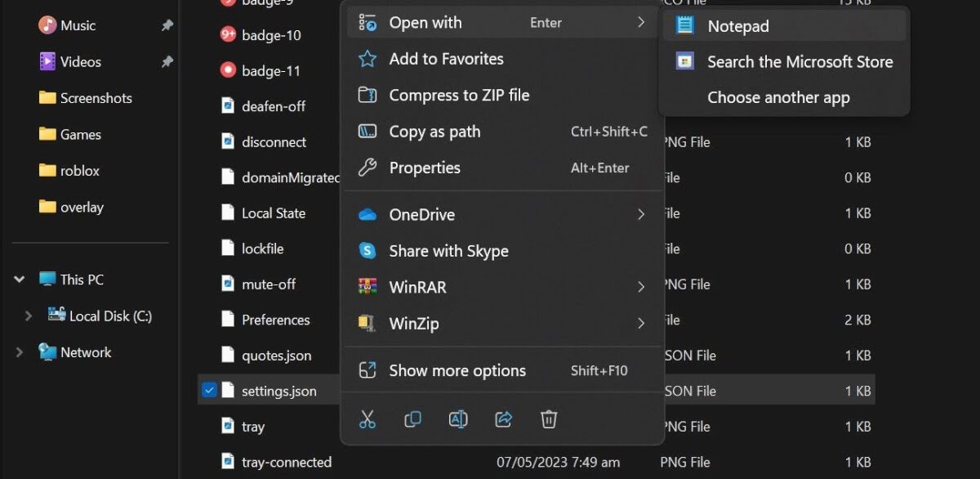Click the Music pin icon
980x479 pixels.
[x=167, y=25]
